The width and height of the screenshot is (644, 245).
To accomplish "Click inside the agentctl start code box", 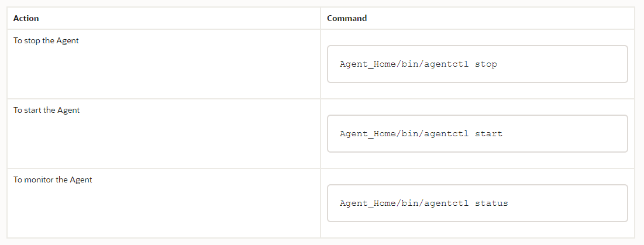I will 477,133.
